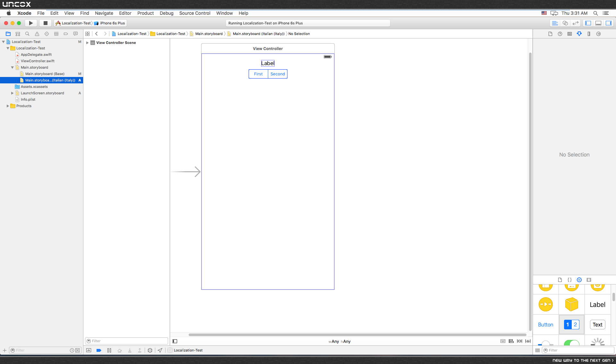Expand the Products folder
The height and width of the screenshot is (364, 616).
(x=8, y=106)
